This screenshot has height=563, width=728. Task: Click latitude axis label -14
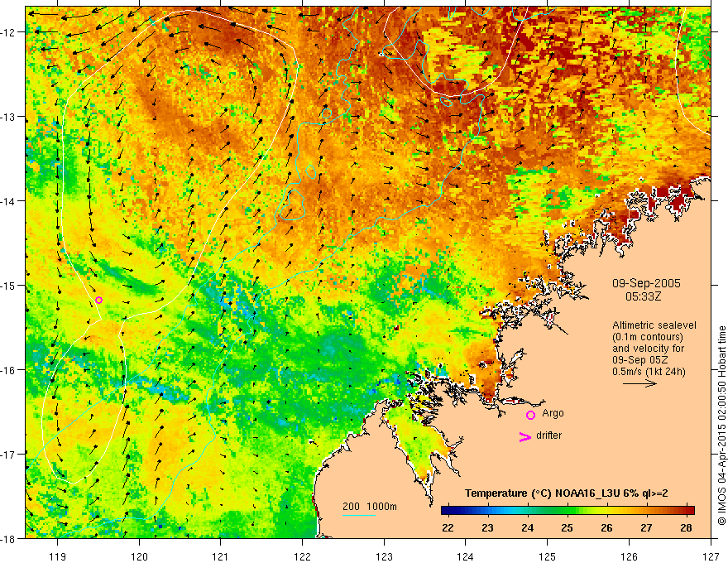(x=8, y=200)
